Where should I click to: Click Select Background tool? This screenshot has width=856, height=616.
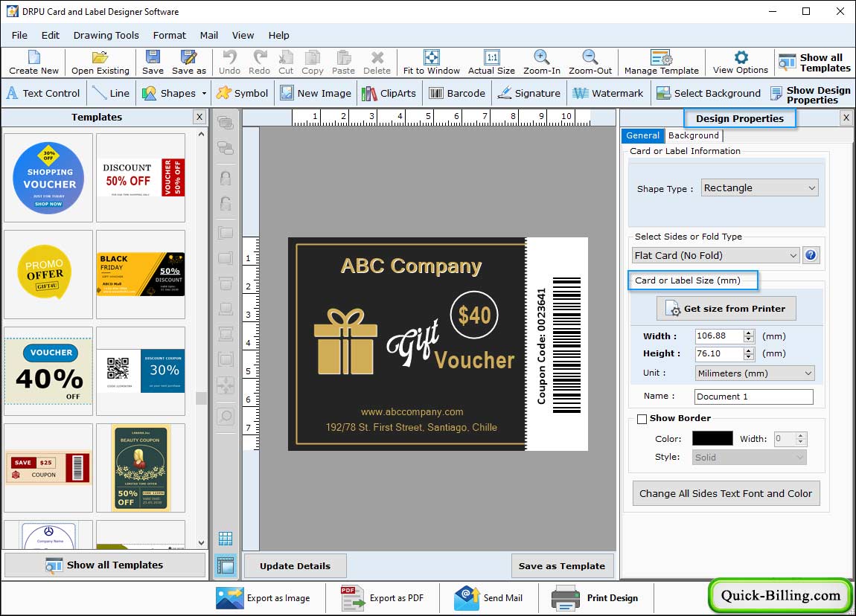[708, 93]
